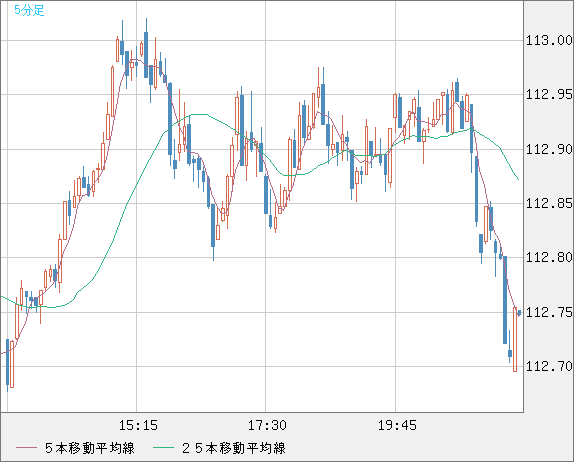Select the 112.90 price axis label
This screenshot has height=462, width=574.
coord(549,149)
